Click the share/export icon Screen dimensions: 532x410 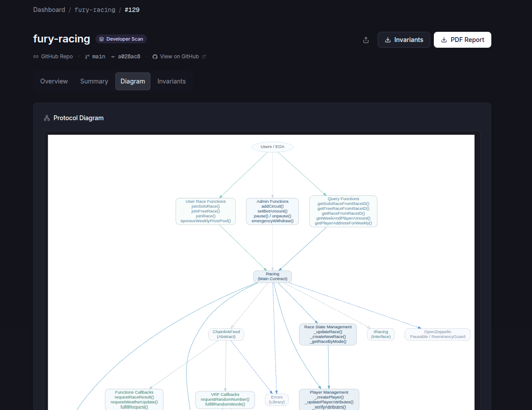point(366,40)
